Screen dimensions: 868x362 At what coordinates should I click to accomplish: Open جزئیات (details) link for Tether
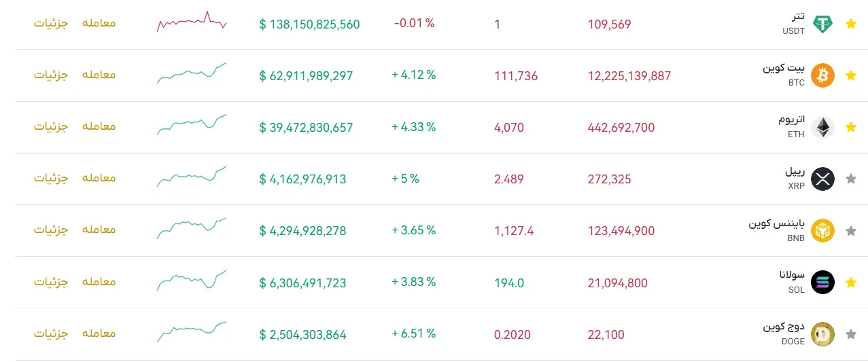click(52, 23)
